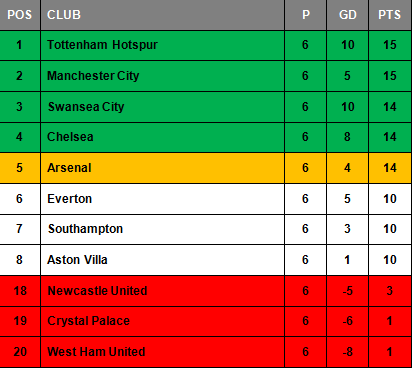
Task: Select Newcastle United club cell
Action: click(163, 291)
